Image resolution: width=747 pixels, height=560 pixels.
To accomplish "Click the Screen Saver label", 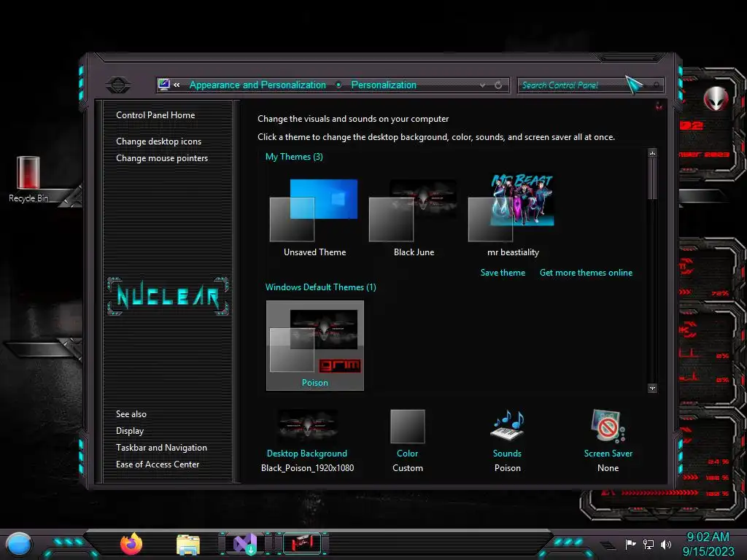I will click(x=608, y=454).
